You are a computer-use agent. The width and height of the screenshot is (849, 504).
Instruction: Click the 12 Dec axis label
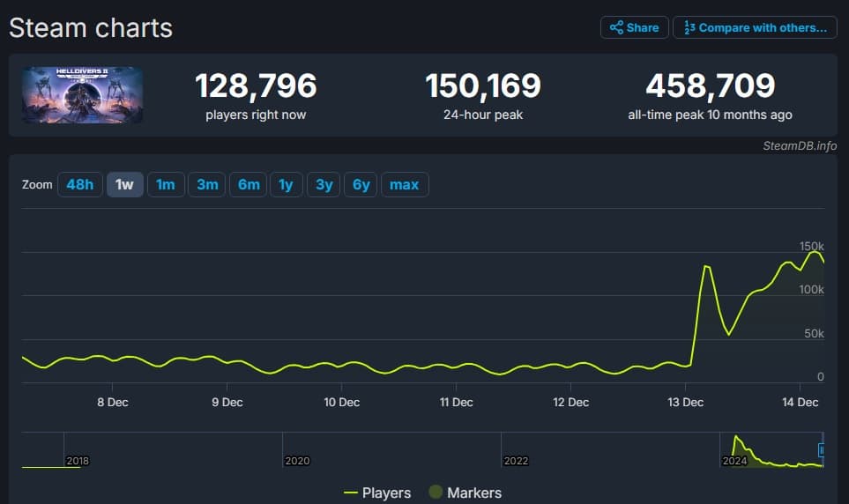click(x=570, y=402)
